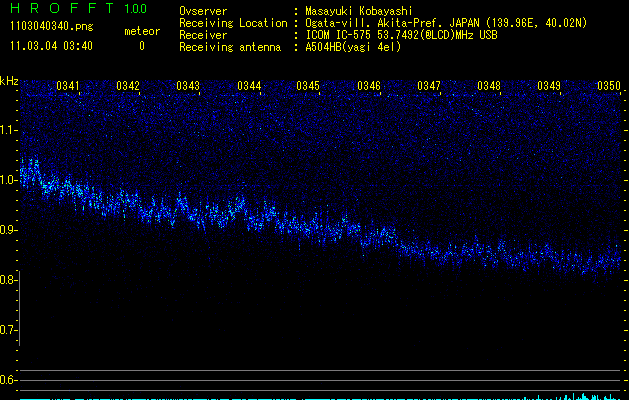
Task: Click the 1103040340.png filename label
Action: click(x=50, y=27)
